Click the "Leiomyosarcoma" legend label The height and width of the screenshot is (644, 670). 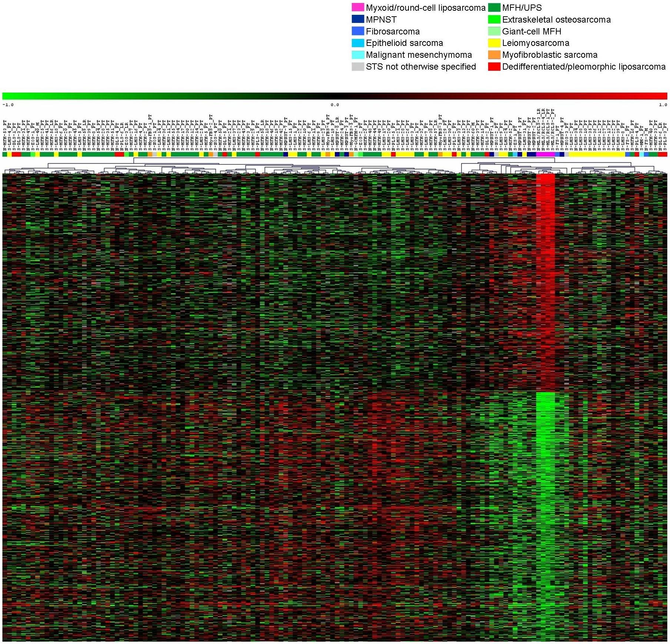[x=536, y=43]
